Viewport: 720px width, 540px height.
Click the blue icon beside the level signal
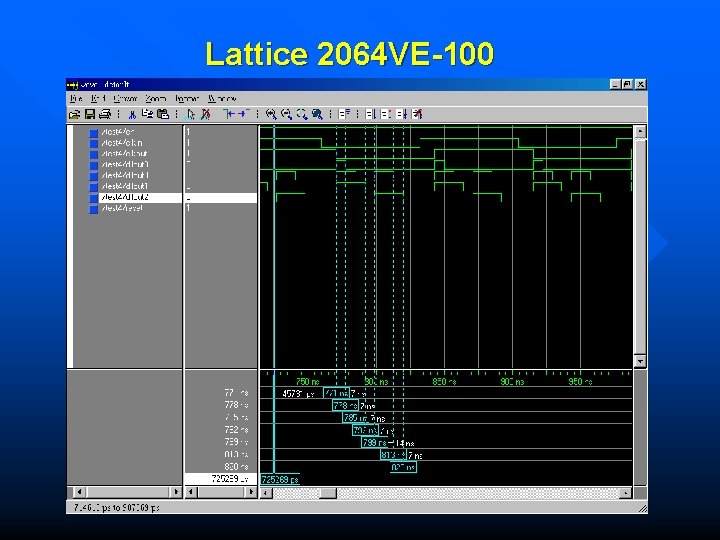(x=94, y=209)
